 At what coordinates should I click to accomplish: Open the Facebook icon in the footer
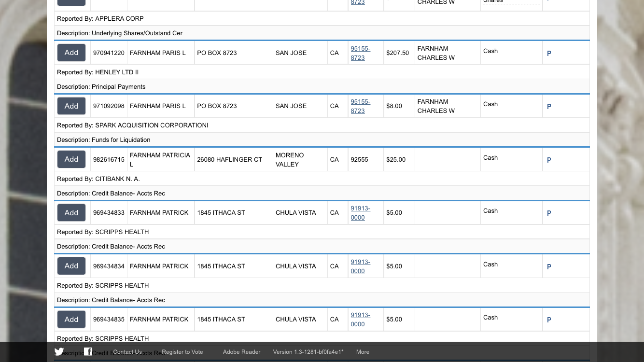(88, 352)
